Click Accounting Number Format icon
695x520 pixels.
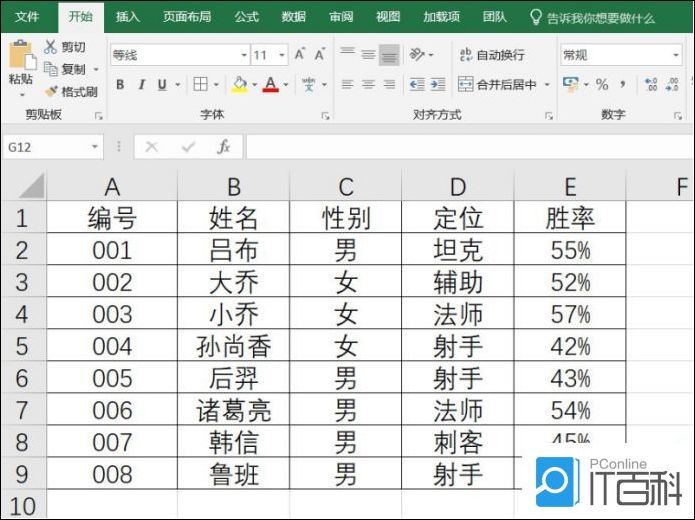[570, 84]
